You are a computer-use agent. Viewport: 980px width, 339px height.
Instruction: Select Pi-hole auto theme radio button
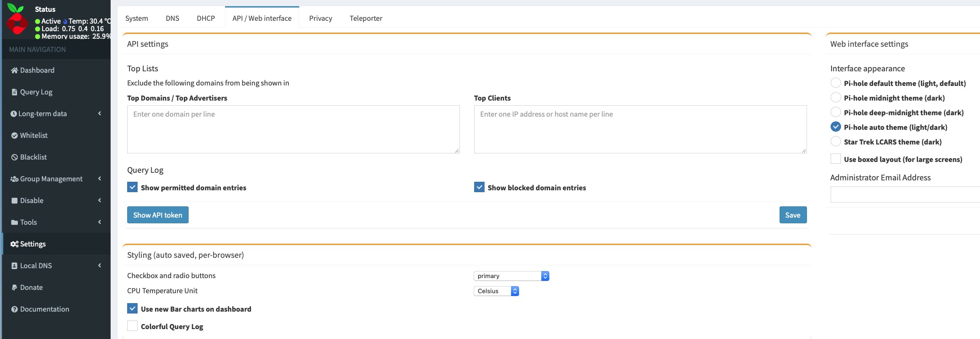pyautogui.click(x=836, y=127)
